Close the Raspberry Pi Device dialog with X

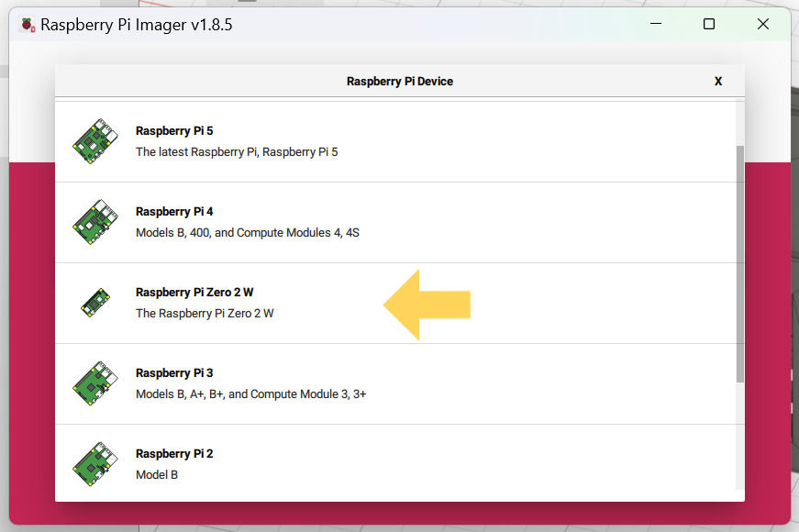718,82
